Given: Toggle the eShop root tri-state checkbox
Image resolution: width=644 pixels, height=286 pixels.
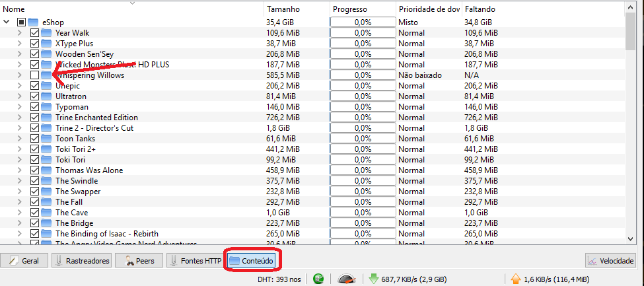Looking at the screenshot, I should (21, 22).
